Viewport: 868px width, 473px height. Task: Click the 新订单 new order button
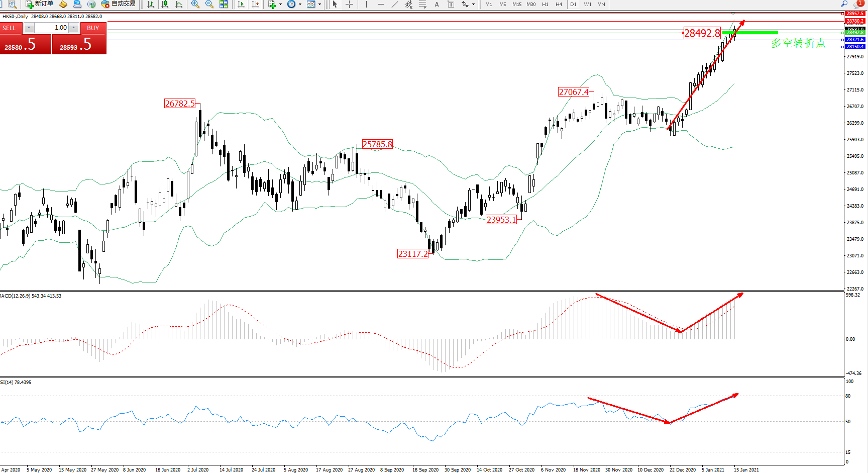(x=39, y=4)
